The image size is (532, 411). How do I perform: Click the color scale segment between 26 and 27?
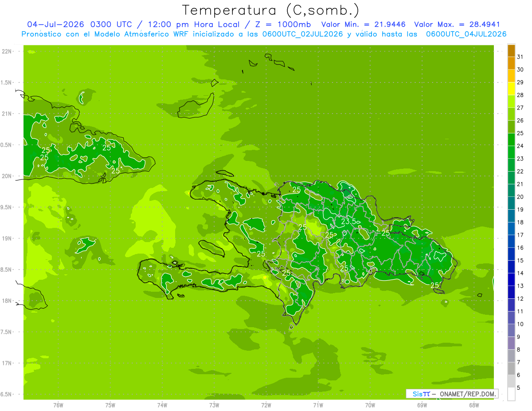[x=511, y=114]
